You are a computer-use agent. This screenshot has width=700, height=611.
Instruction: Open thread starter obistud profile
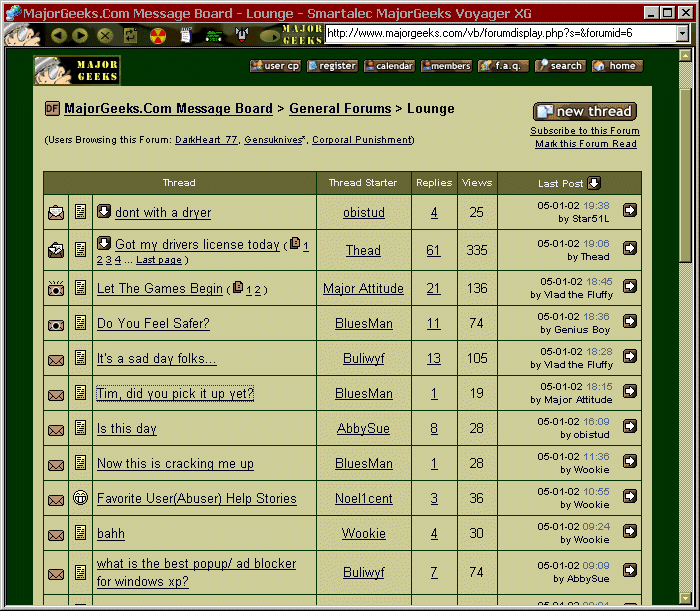364,212
